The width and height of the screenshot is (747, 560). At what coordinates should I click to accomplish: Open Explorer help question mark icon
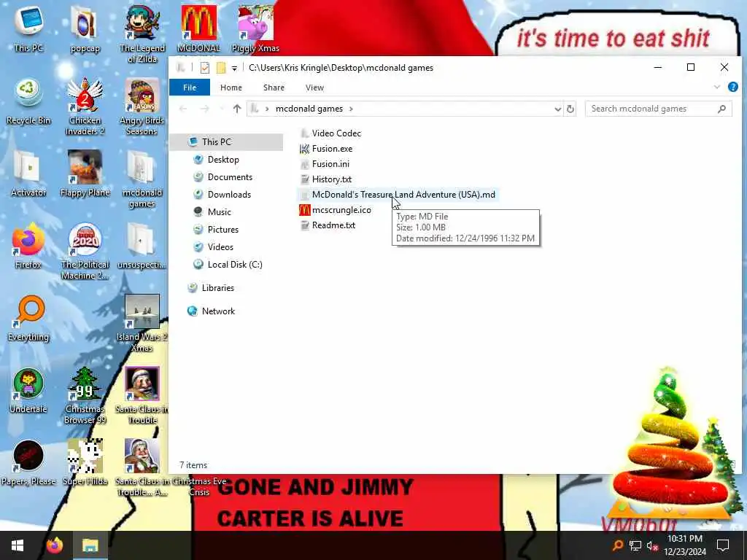(732, 87)
